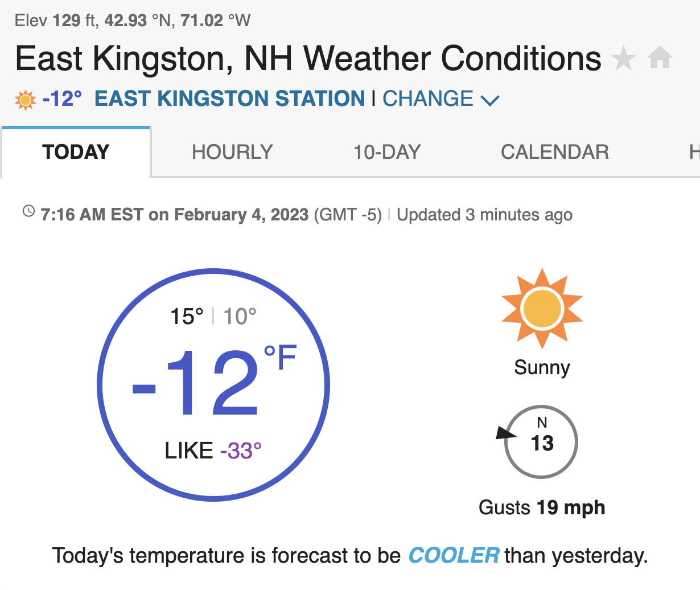Viewport: 700px width, 590px height.
Task: Click the favorite star icon
Action: coord(623,59)
